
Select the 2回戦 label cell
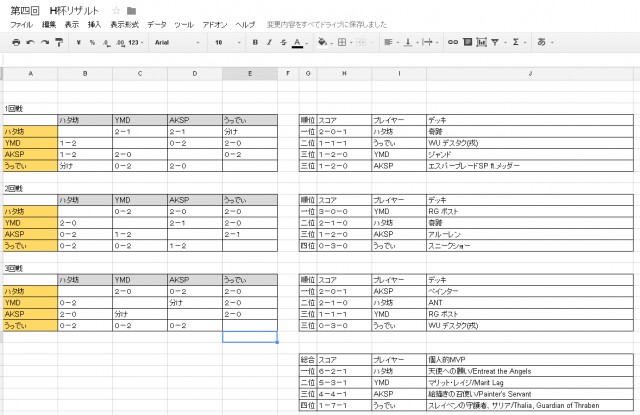tap(30, 189)
